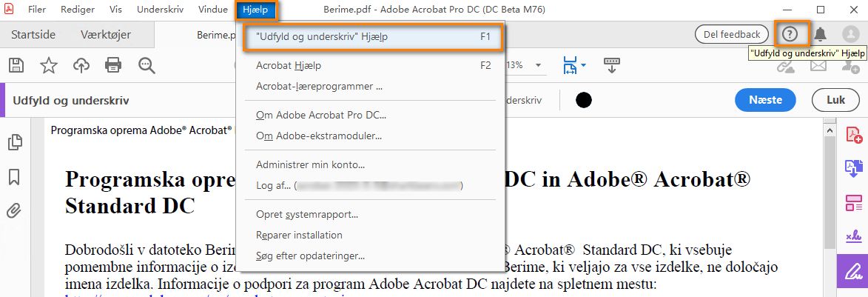Image resolution: width=868 pixels, height=297 pixels.
Task: Open search with magnifying glass icon
Action: click(x=147, y=65)
